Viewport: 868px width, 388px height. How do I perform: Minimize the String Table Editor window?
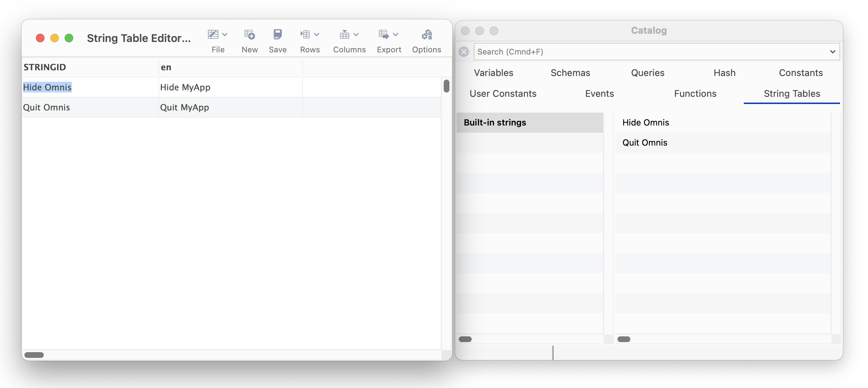(x=55, y=38)
